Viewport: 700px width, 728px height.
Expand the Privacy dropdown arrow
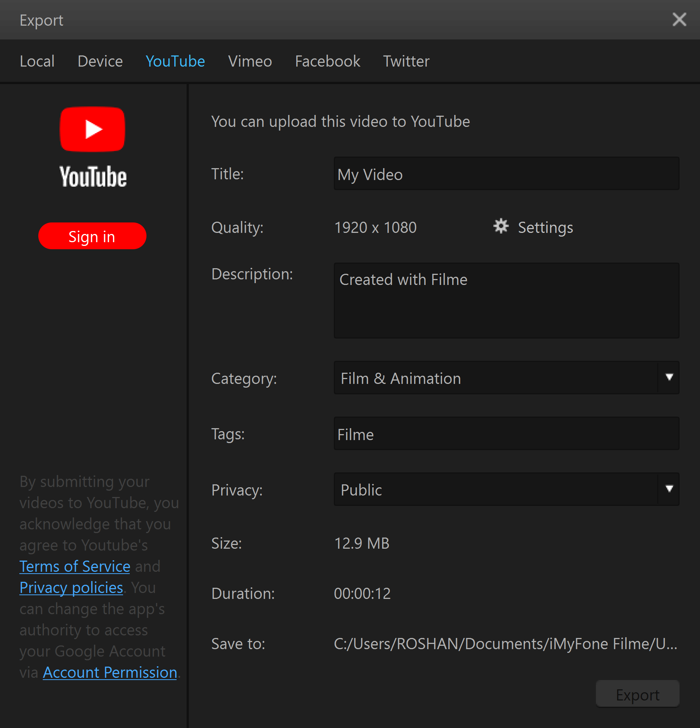[669, 489]
